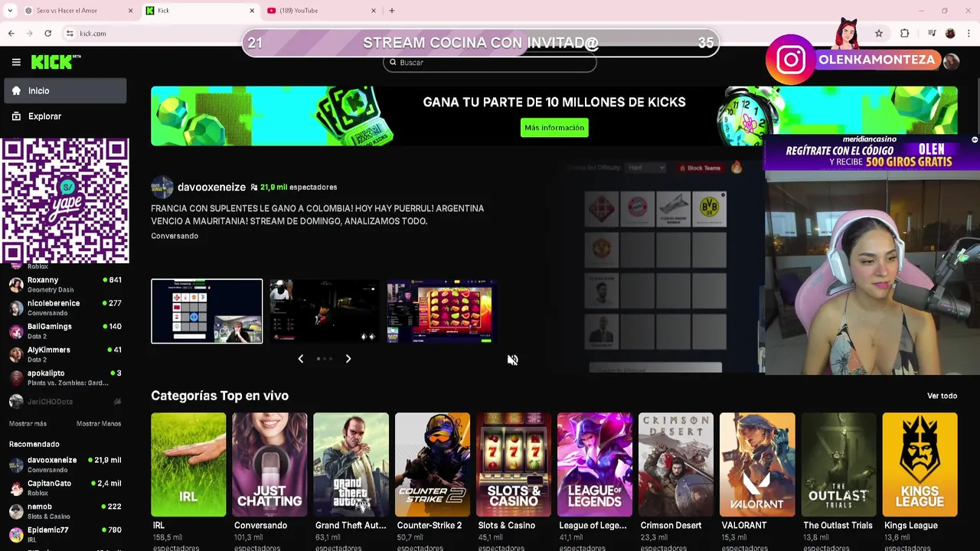The image size is (980, 551).
Task: View site information icon in address bar
Action: point(70,34)
